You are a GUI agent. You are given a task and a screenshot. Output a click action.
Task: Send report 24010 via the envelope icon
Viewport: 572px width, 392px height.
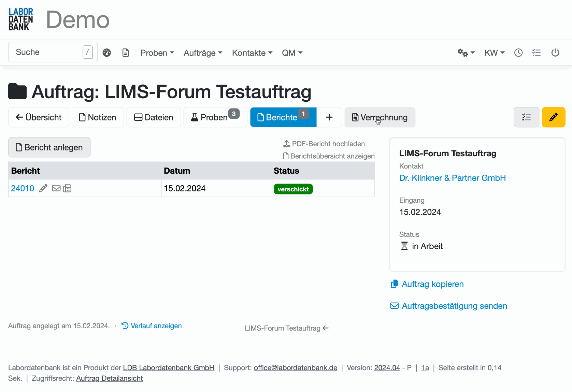56,188
